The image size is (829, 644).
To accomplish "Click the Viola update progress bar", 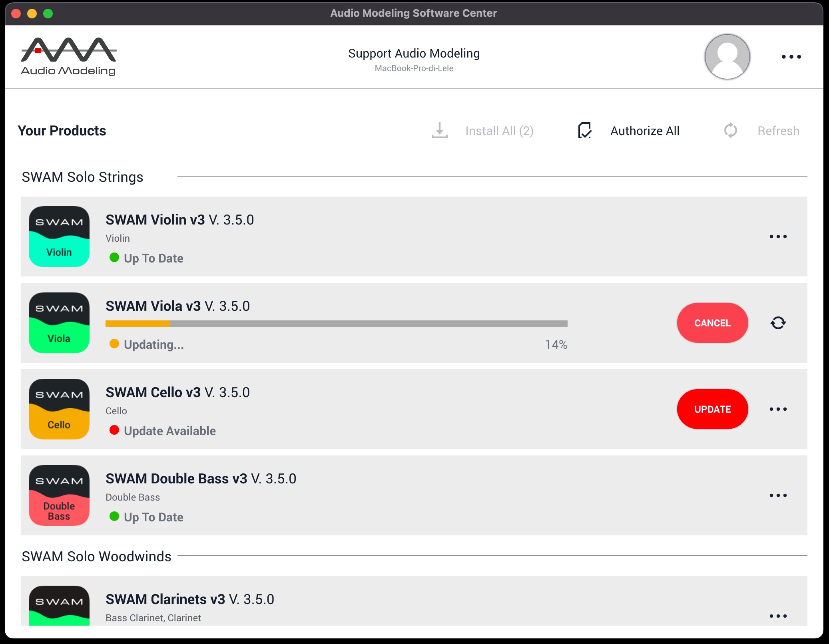I will tap(336, 324).
